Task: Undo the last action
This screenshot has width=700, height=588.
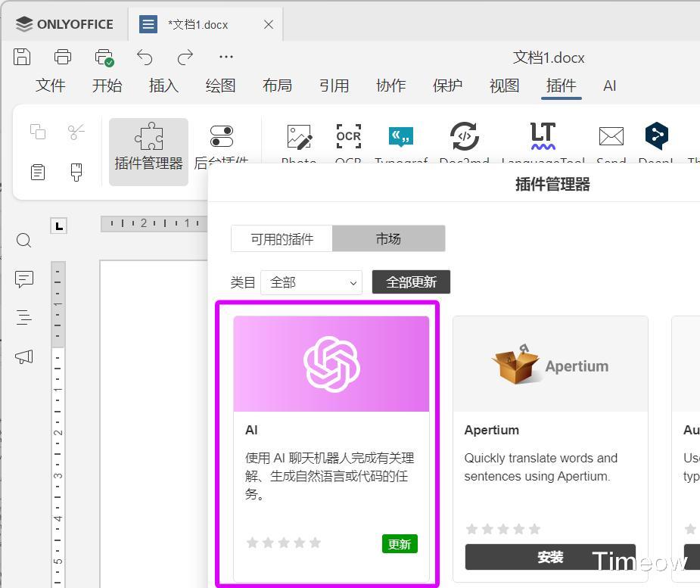Action: pyautogui.click(x=145, y=57)
